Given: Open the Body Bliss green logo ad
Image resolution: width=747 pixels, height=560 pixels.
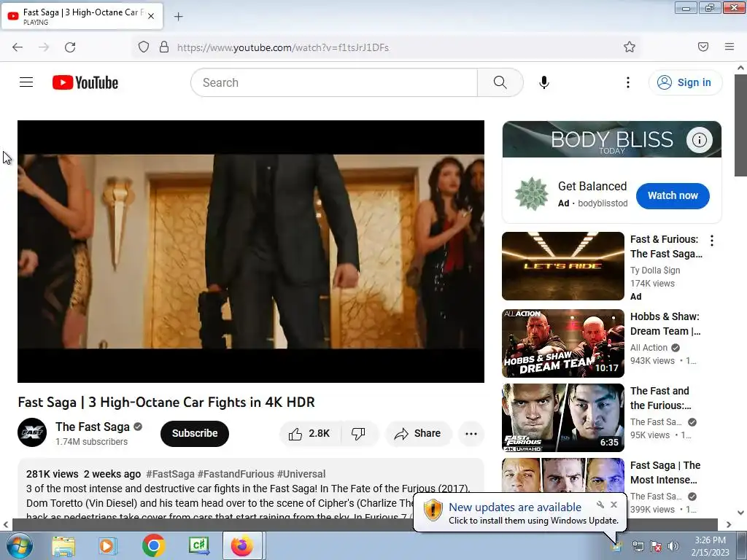Looking at the screenshot, I should (532, 194).
